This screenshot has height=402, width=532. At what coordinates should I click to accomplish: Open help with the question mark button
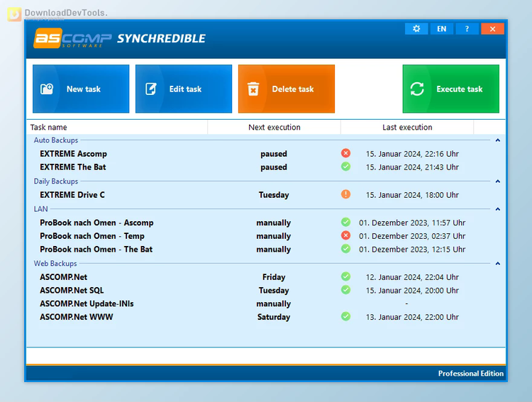pos(467,29)
